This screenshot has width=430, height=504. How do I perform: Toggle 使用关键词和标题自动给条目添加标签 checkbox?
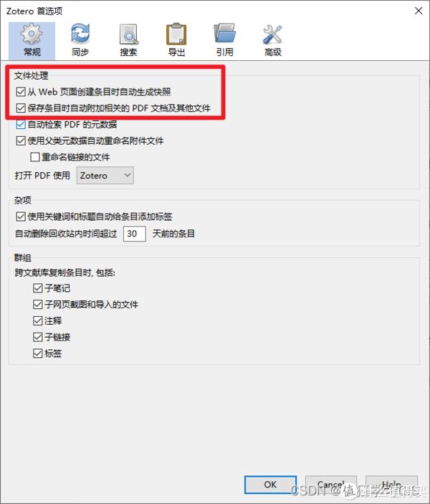coord(21,217)
